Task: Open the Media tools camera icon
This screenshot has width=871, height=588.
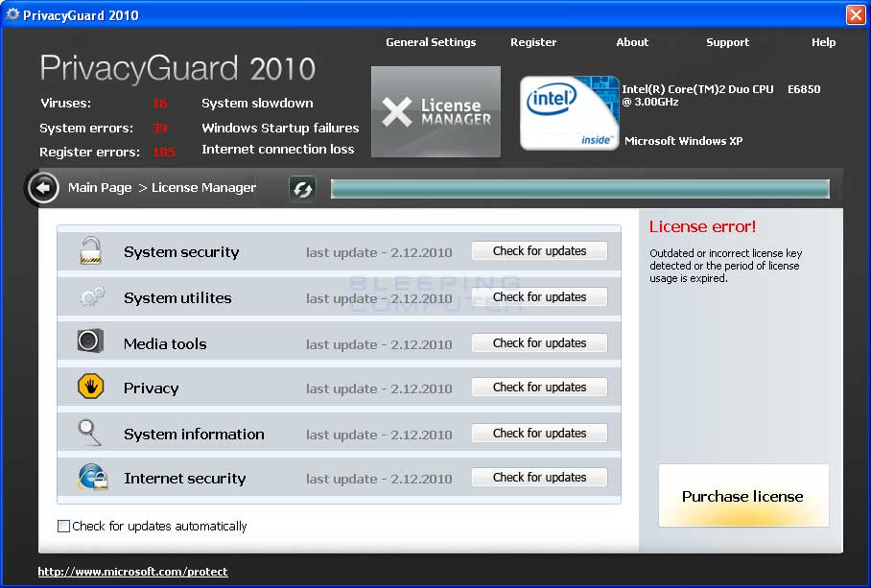Action: (89, 342)
